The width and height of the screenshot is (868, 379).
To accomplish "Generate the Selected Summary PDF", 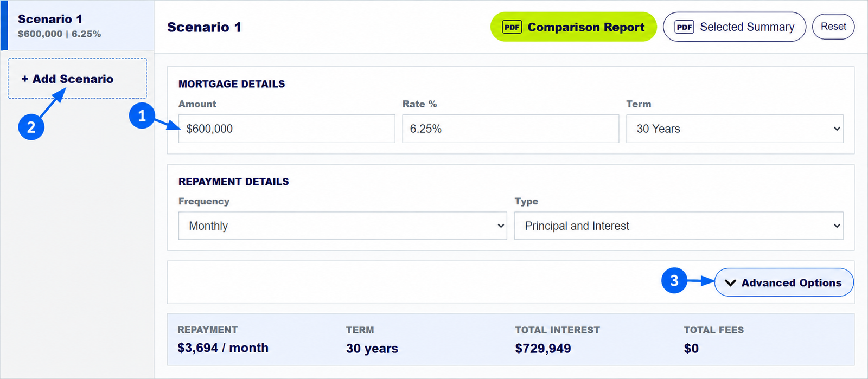I will pyautogui.click(x=735, y=27).
